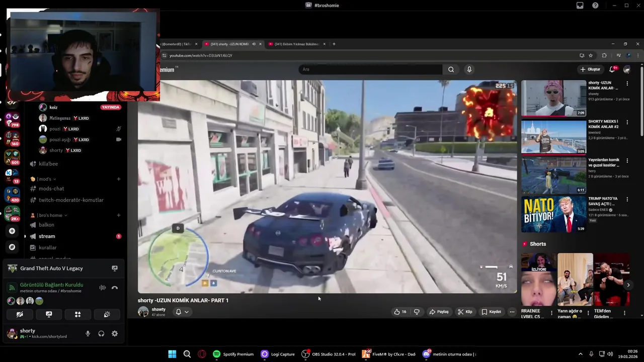Disconnect from voice with the hang-up icon
This screenshot has height=362, width=644.
[x=115, y=288]
